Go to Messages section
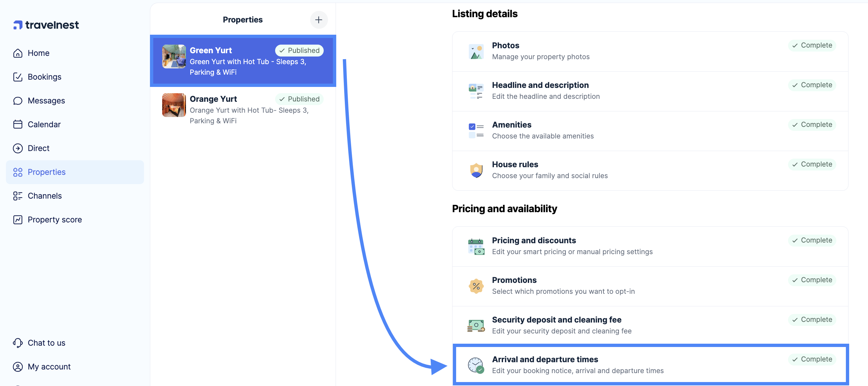 tap(46, 101)
